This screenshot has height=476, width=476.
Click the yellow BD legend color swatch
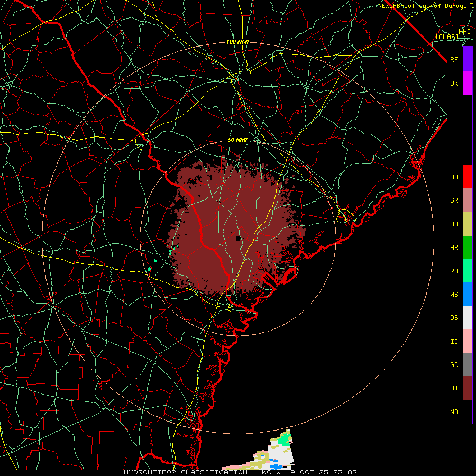(x=467, y=224)
